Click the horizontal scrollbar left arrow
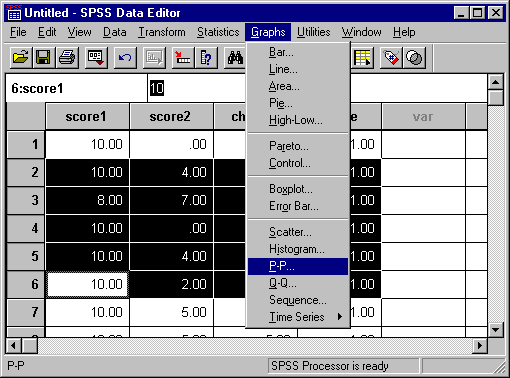Viewport: 510px width, 378px height. (13, 345)
